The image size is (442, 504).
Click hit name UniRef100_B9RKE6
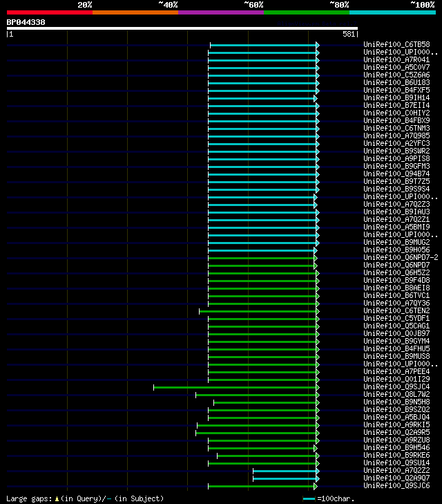(396, 455)
